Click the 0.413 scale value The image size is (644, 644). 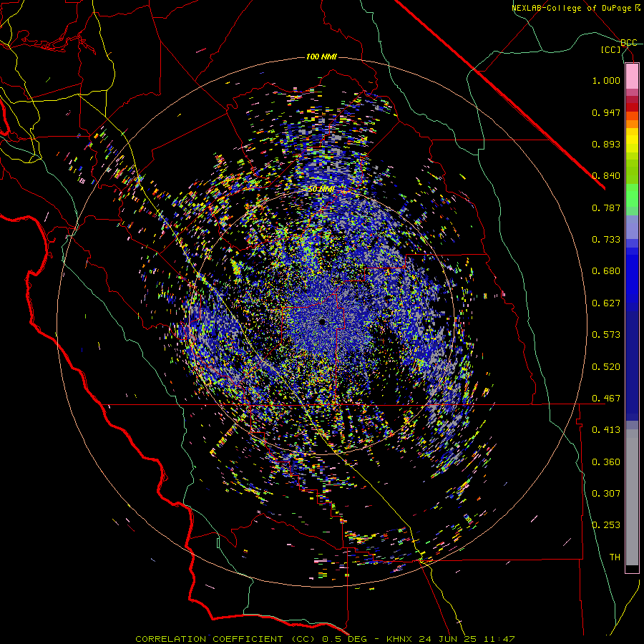[606, 430]
